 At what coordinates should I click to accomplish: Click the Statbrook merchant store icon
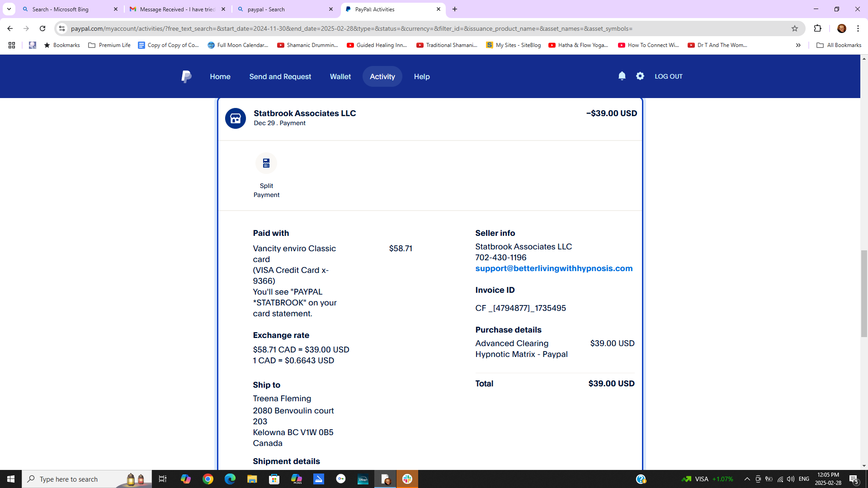[235, 118]
